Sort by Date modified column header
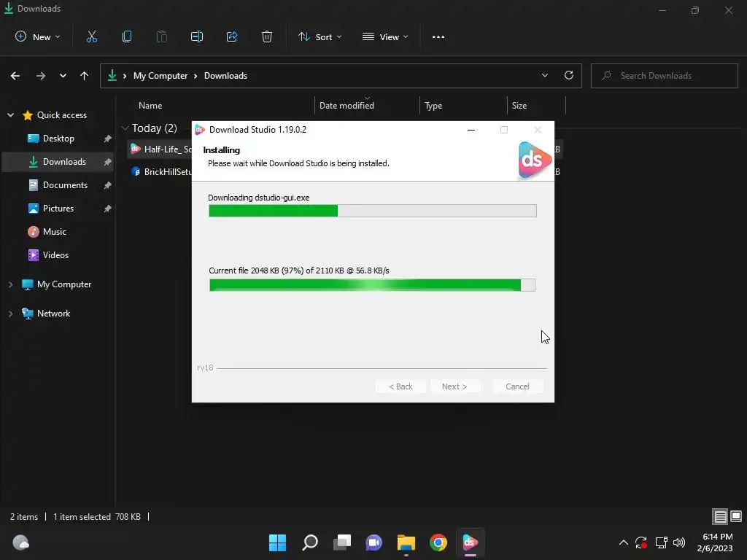 347,106
